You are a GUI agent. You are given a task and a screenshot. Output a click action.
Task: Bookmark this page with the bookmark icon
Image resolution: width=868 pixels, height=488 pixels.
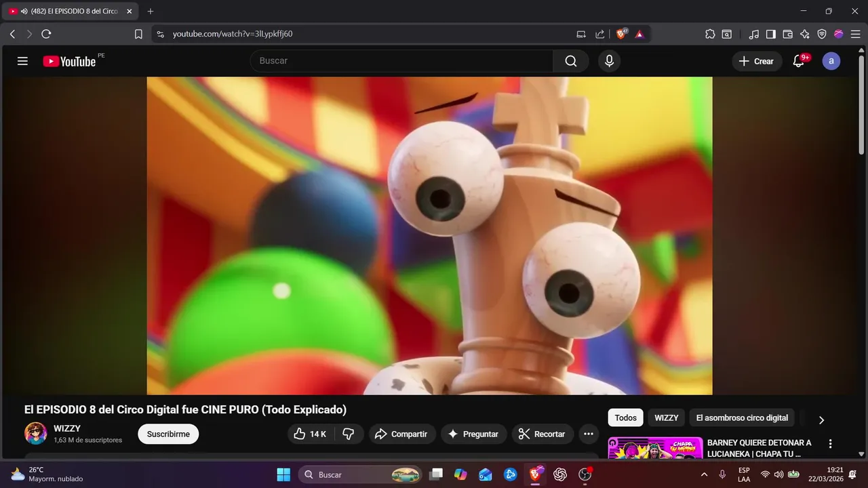[x=138, y=34]
